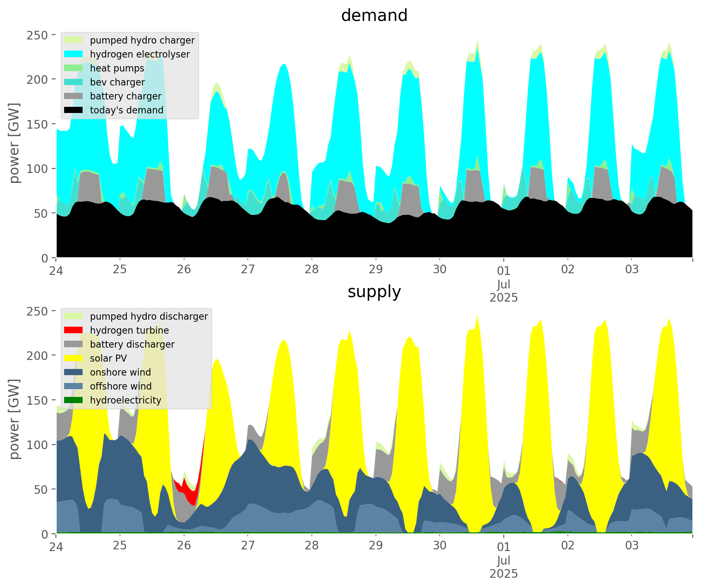Click the '02' date tick on supply chart

567,546
